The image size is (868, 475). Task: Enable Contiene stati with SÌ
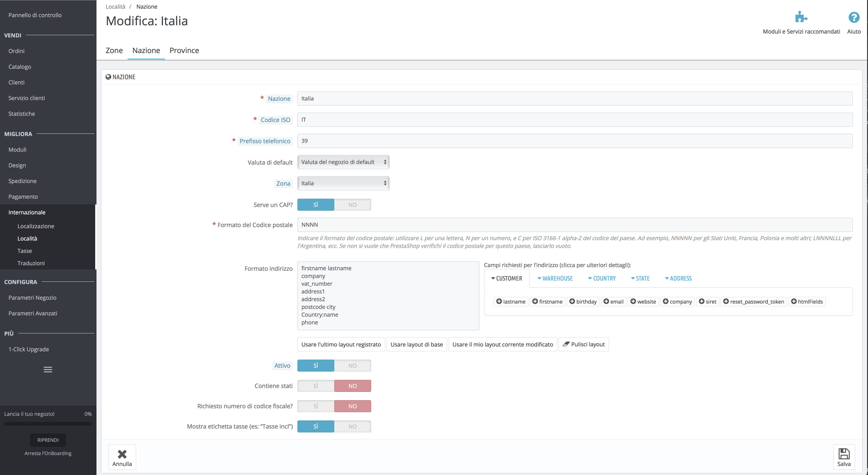[x=316, y=386]
